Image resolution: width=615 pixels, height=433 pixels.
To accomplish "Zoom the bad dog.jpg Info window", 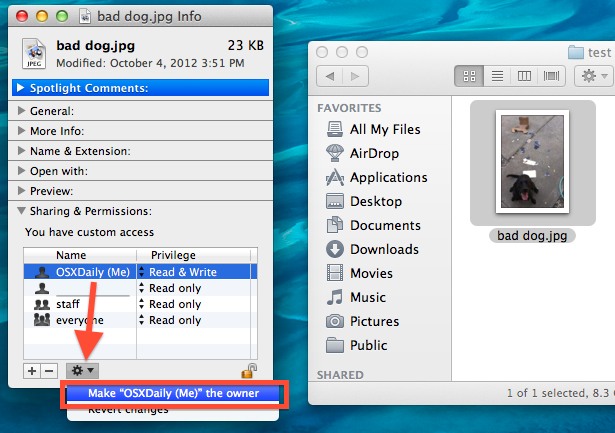I will pos(62,16).
